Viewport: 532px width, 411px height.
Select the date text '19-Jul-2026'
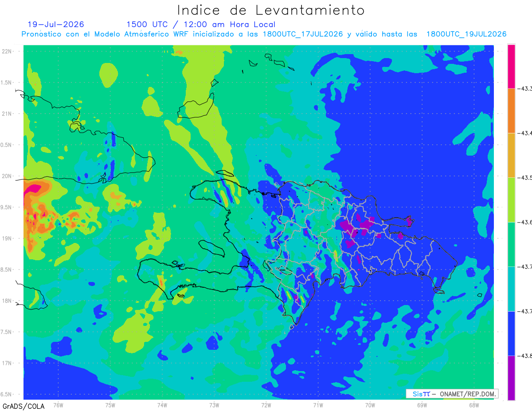pyautogui.click(x=56, y=24)
